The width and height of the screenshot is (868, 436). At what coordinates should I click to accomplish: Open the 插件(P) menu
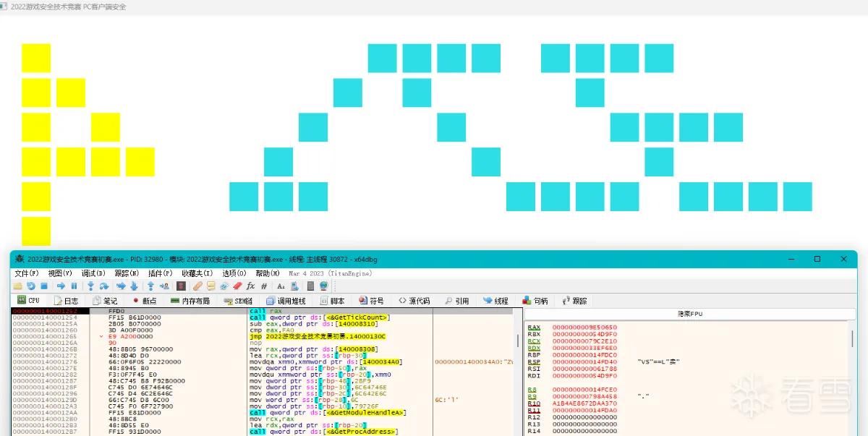pyautogui.click(x=160, y=273)
